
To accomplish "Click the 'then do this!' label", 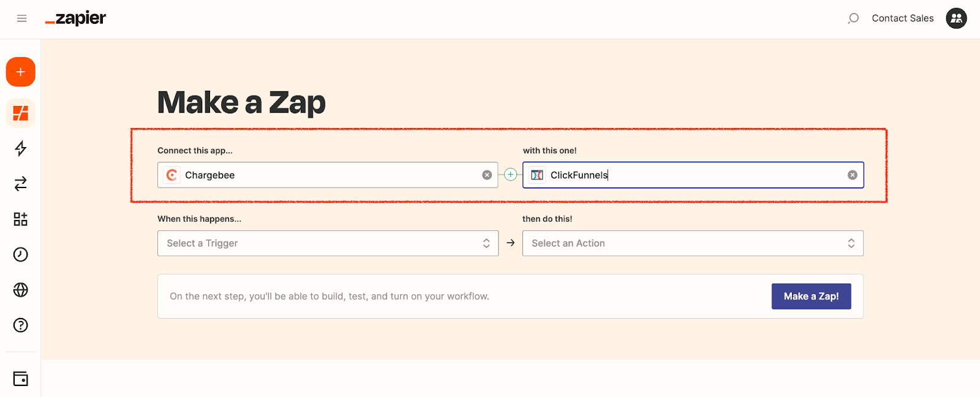I will click(547, 219).
